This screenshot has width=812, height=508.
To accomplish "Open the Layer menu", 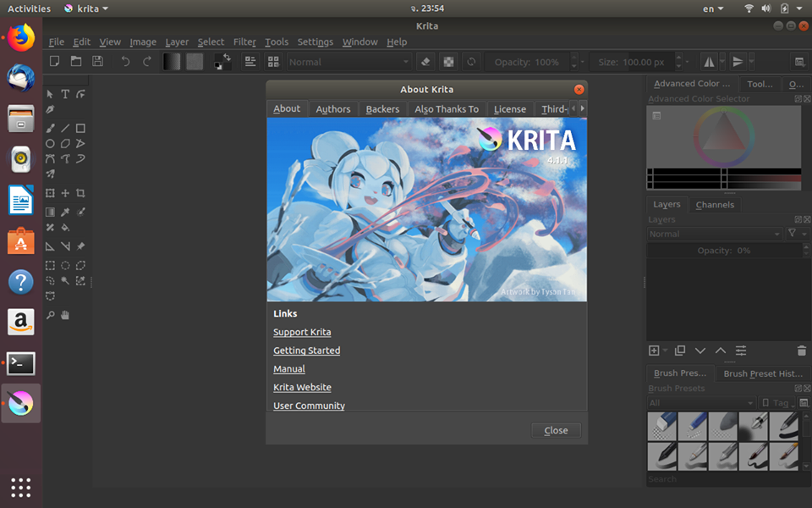I will point(177,42).
